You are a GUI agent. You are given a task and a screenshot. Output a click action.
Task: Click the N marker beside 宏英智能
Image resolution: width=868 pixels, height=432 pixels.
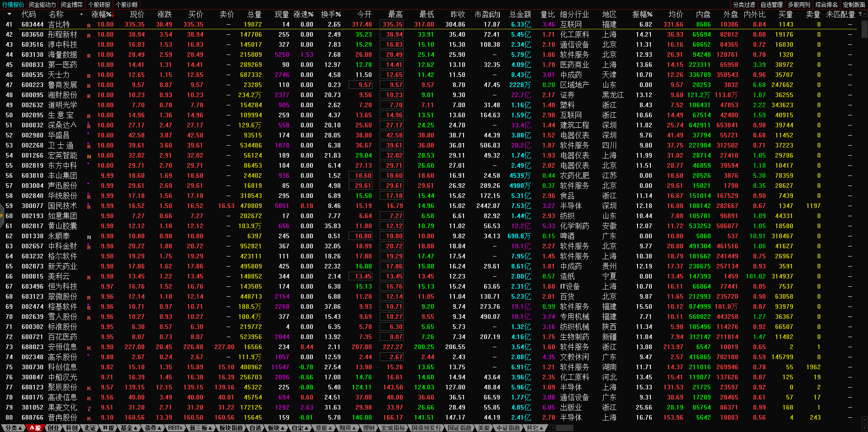(89, 156)
